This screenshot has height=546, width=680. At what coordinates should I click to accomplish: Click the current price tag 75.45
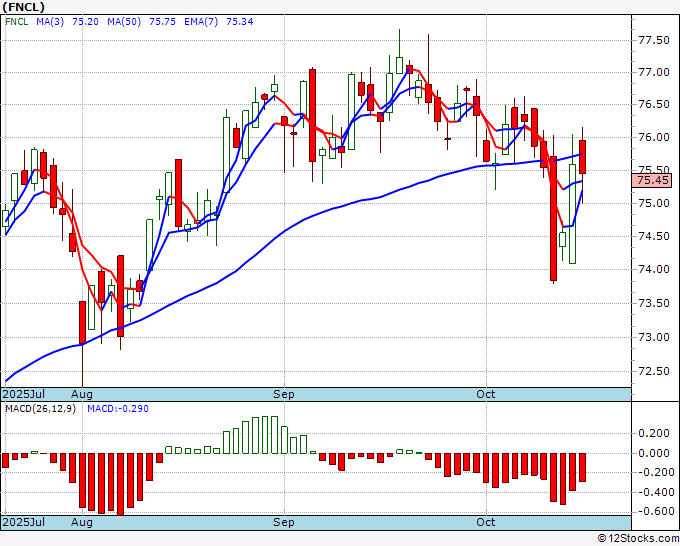click(x=652, y=180)
